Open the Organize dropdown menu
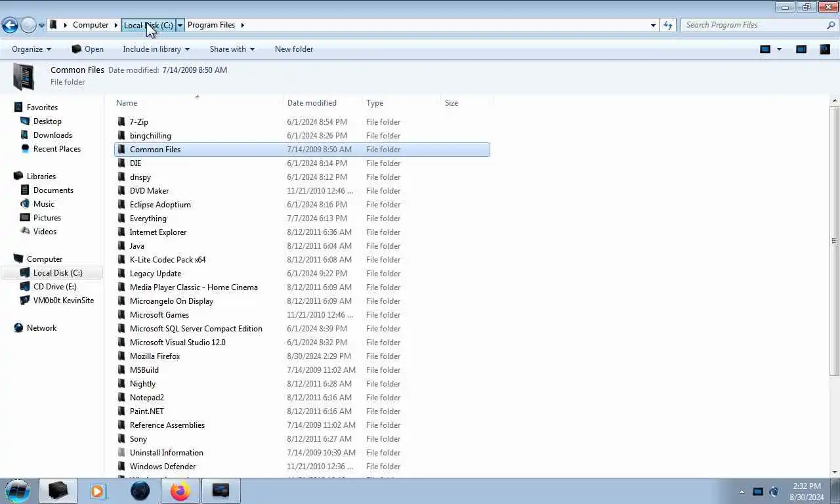Viewport: 840px width, 504px height. pyautogui.click(x=31, y=49)
